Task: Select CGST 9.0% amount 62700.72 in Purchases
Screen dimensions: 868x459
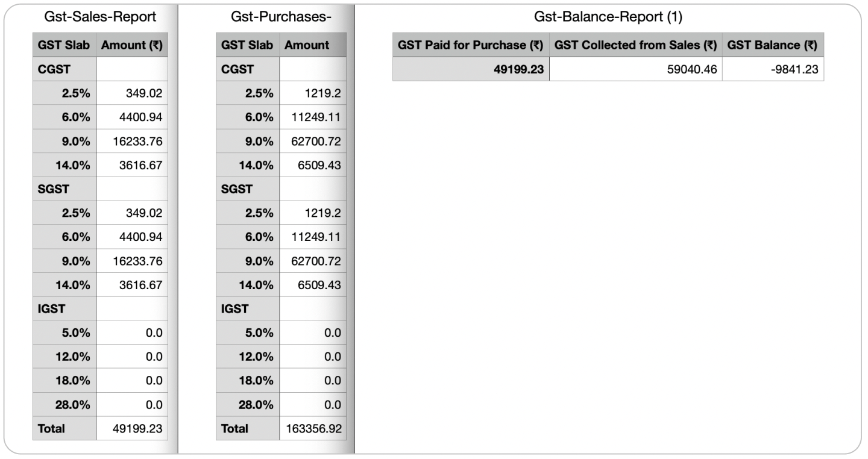Action: click(x=313, y=141)
